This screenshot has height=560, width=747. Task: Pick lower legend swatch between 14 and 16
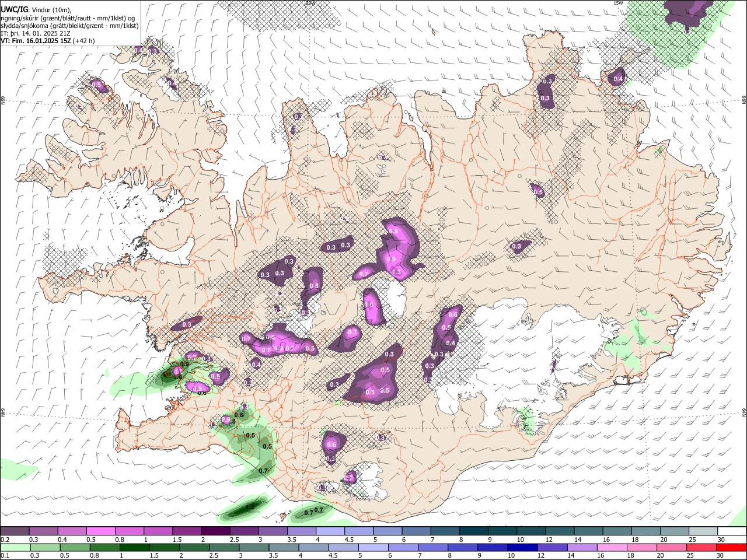coord(582,547)
